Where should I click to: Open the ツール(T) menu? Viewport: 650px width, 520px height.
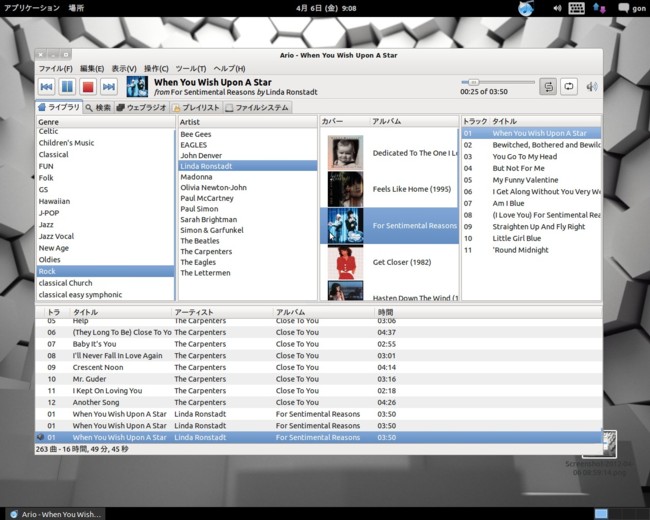191,68
